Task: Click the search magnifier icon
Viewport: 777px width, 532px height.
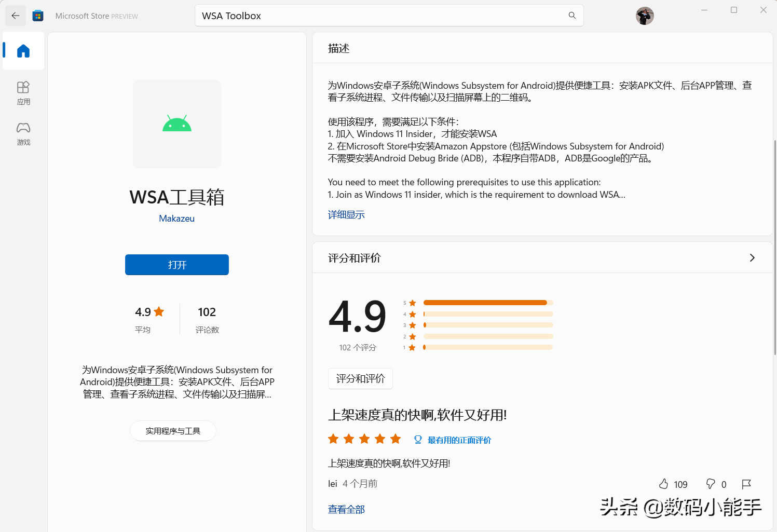Action: pyautogui.click(x=572, y=16)
